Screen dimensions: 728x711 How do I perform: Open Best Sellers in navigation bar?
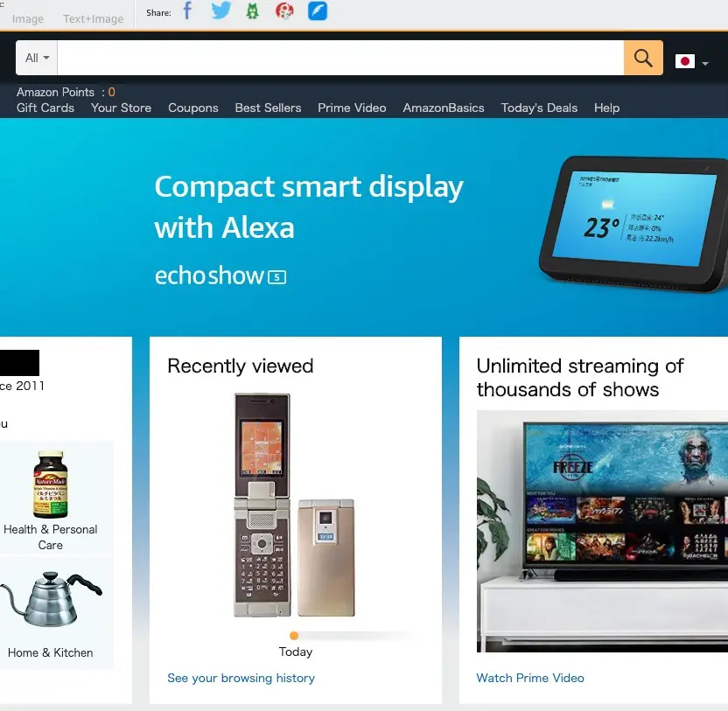click(268, 108)
